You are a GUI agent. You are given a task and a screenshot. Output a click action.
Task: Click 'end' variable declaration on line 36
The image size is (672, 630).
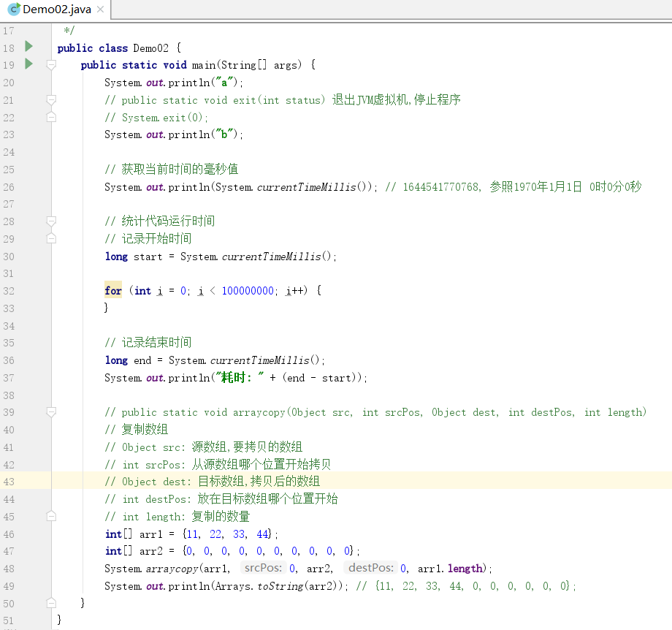point(142,360)
